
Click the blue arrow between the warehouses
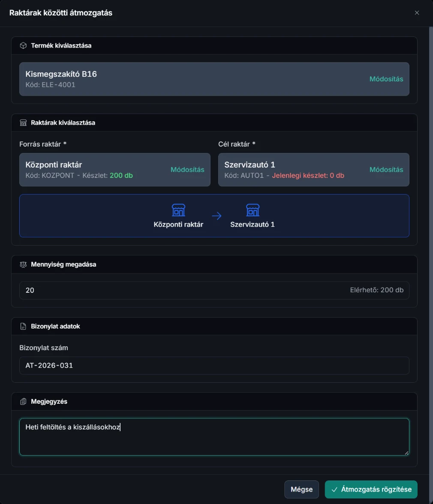coord(216,216)
